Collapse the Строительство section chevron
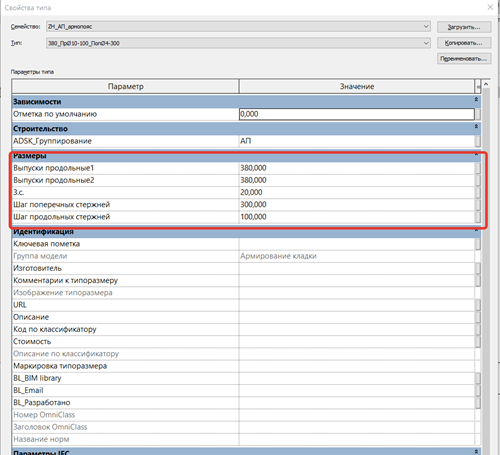 [476, 126]
